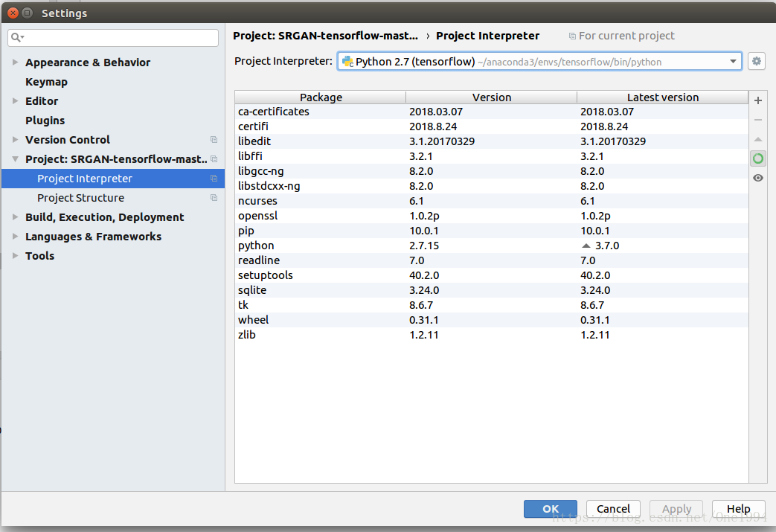Click the settings search input field

113,38
